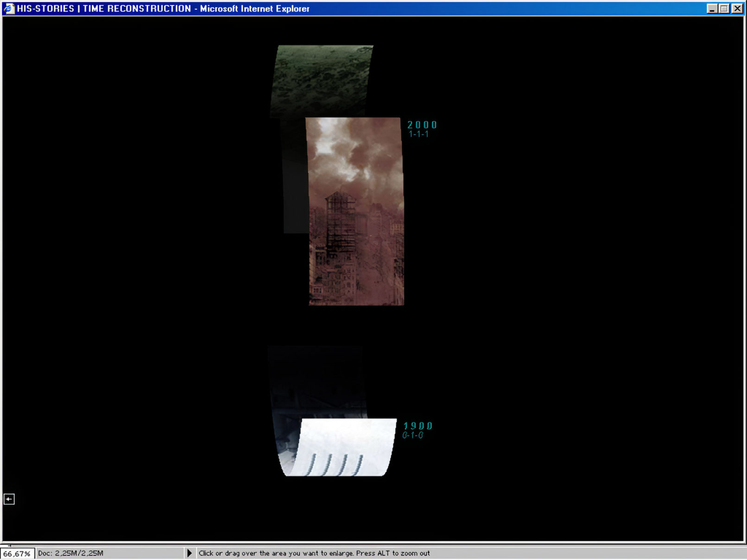The image size is (747, 560).
Task: Maximize the Internet Explorer window
Action: coord(724,8)
